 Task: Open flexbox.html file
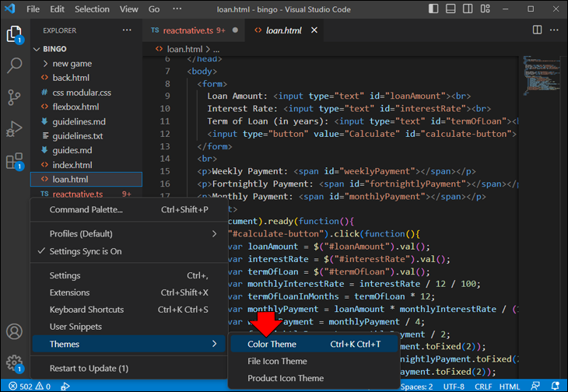coord(86,107)
